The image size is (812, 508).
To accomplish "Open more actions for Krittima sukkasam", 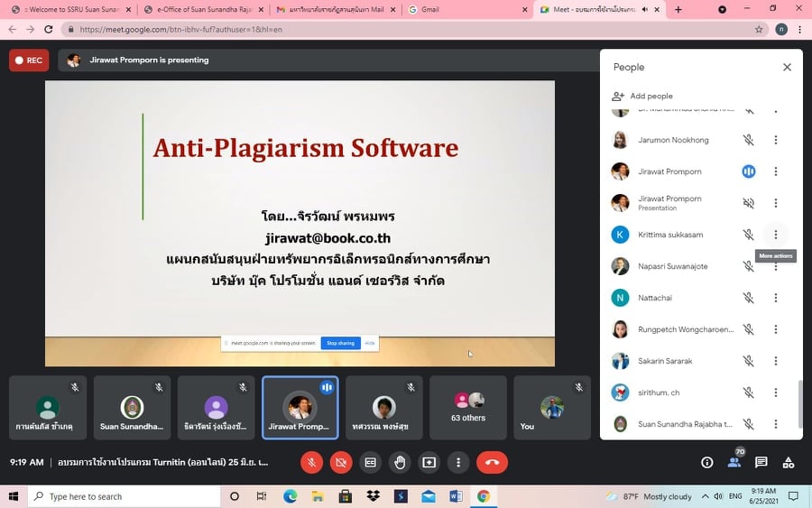I will click(x=776, y=235).
